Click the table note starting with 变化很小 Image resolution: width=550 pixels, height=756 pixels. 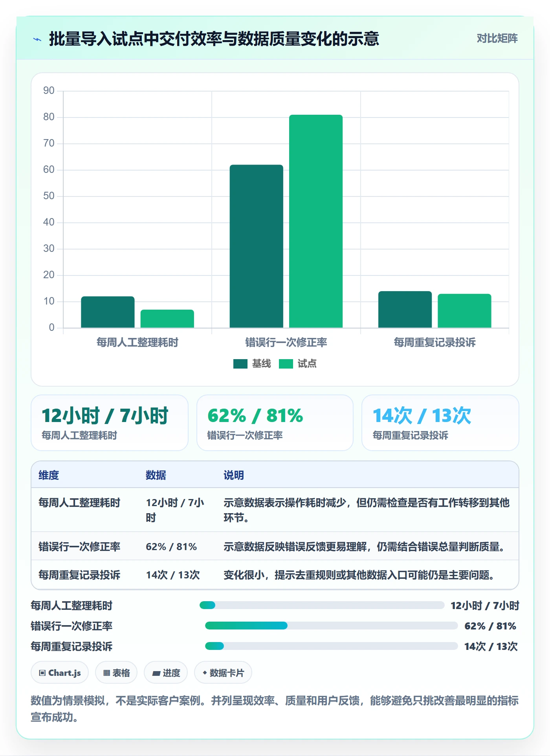tap(359, 575)
